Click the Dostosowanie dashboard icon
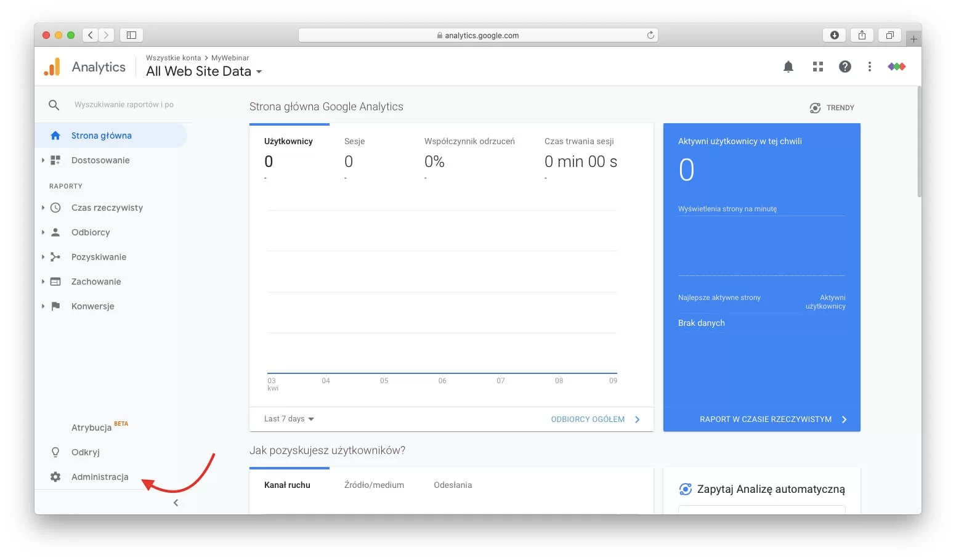The height and width of the screenshot is (560, 956). 55,160
